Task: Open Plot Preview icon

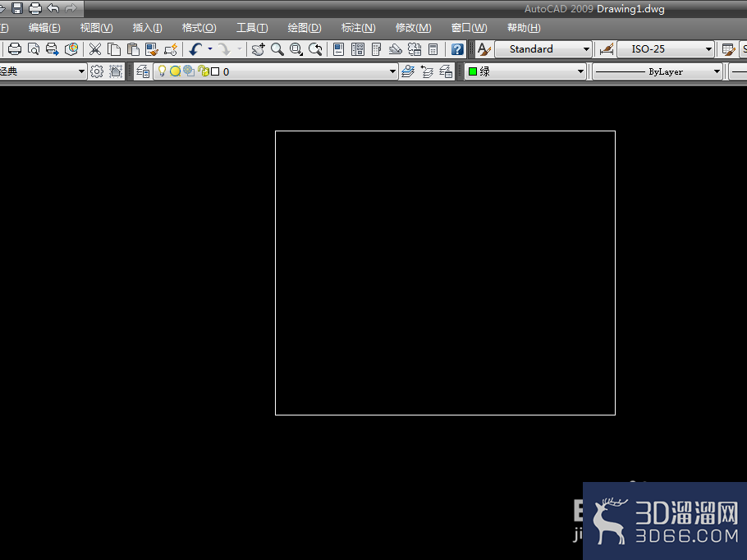Action: coord(34,49)
